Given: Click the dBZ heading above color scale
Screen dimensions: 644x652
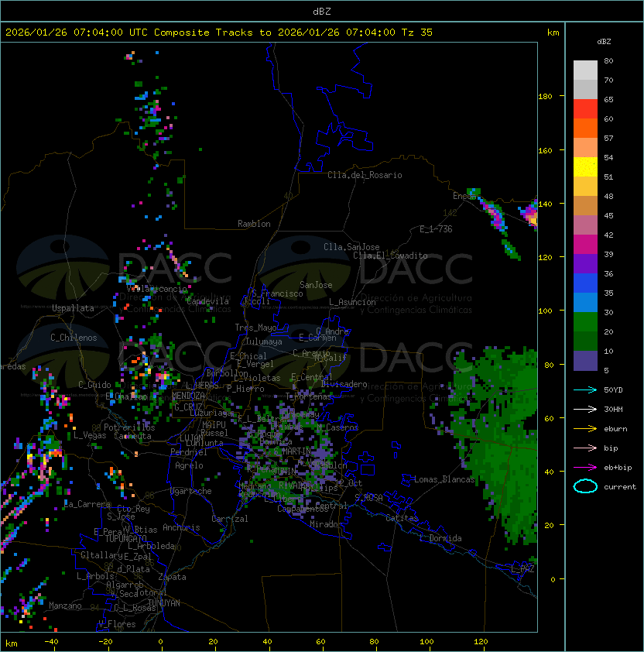Looking at the screenshot, I should [x=604, y=42].
